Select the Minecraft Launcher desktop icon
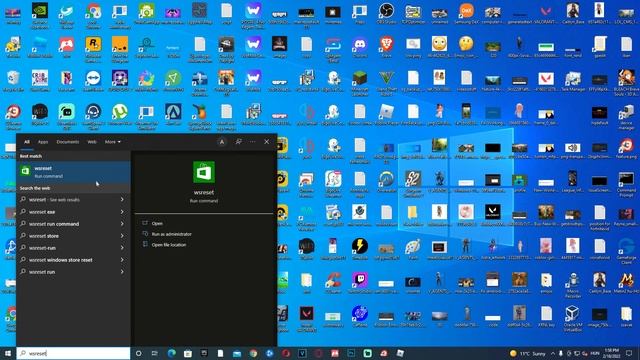 (360, 82)
